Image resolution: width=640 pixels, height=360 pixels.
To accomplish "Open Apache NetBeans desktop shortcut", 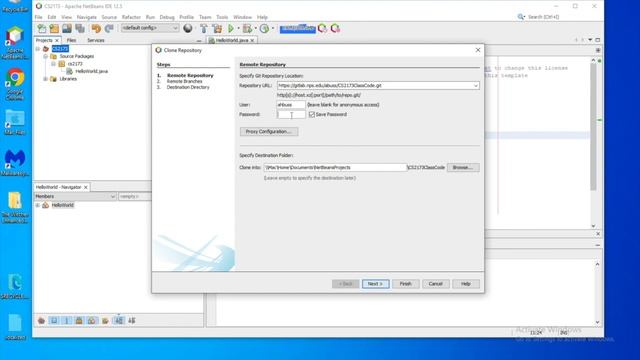I will tap(15, 43).
